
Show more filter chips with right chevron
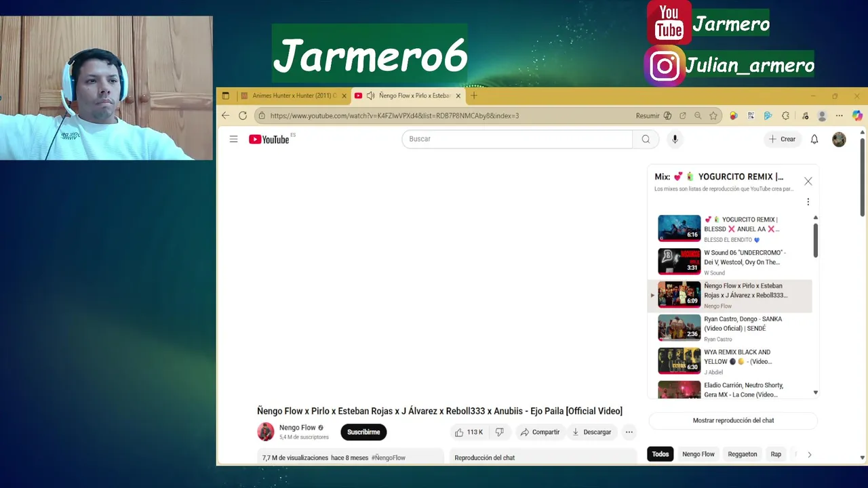coord(809,455)
